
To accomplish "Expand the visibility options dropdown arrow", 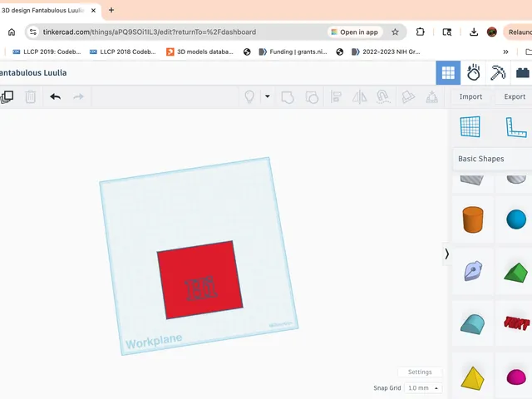I will coord(268,96).
